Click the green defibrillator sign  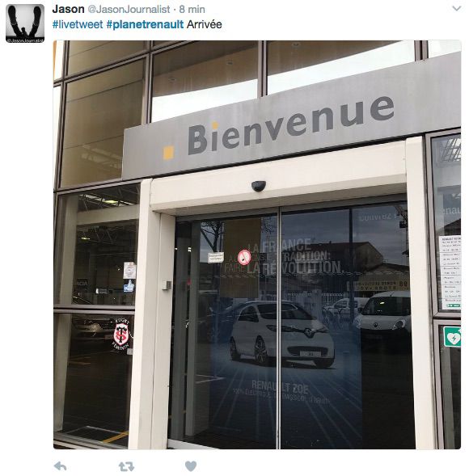pos(452,336)
